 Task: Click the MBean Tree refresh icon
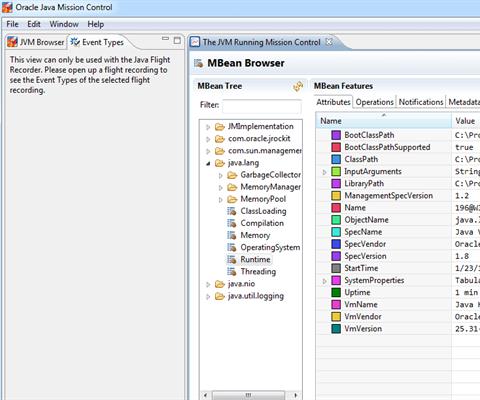298,86
